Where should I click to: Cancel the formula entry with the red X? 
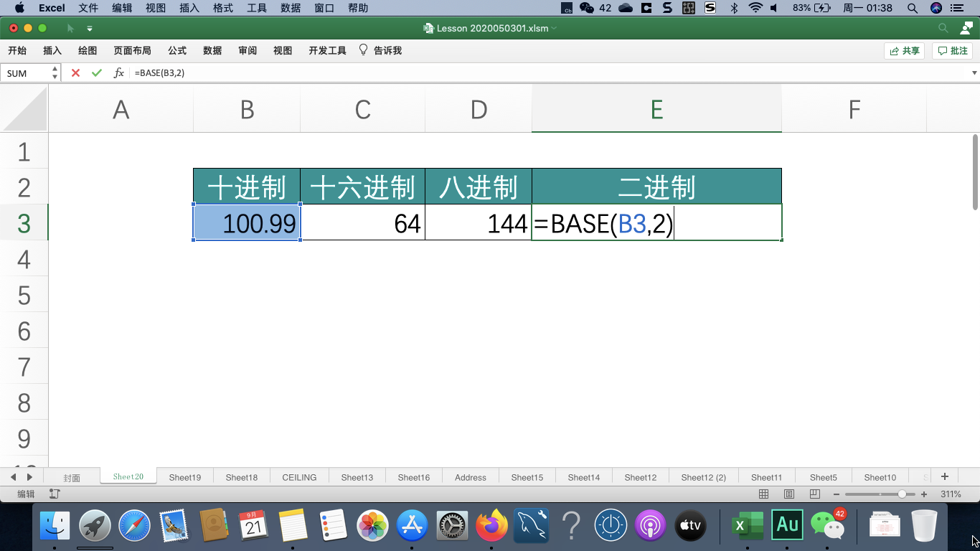coord(75,73)
